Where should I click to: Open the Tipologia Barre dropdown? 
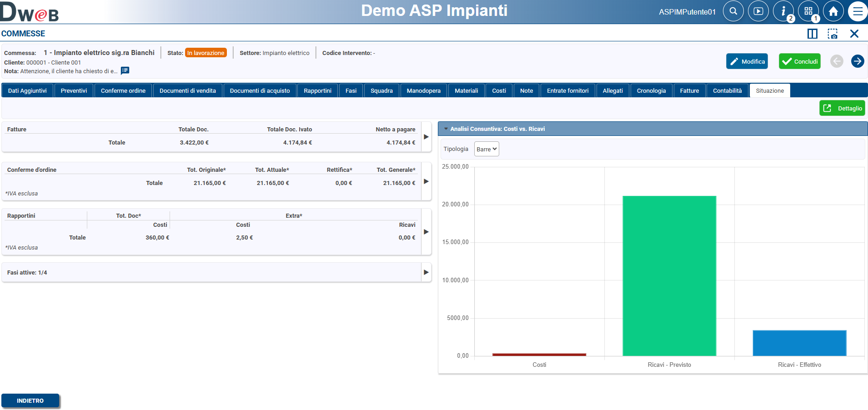(486, 149)
